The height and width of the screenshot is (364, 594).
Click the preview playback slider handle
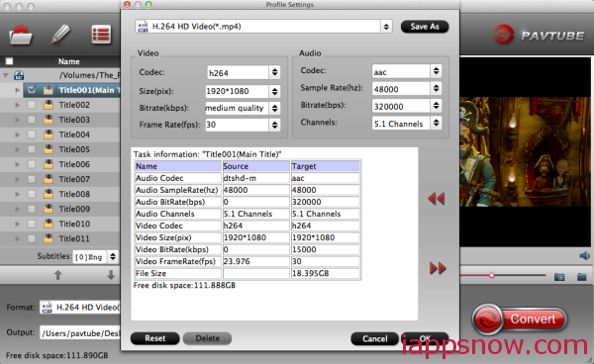491,275
